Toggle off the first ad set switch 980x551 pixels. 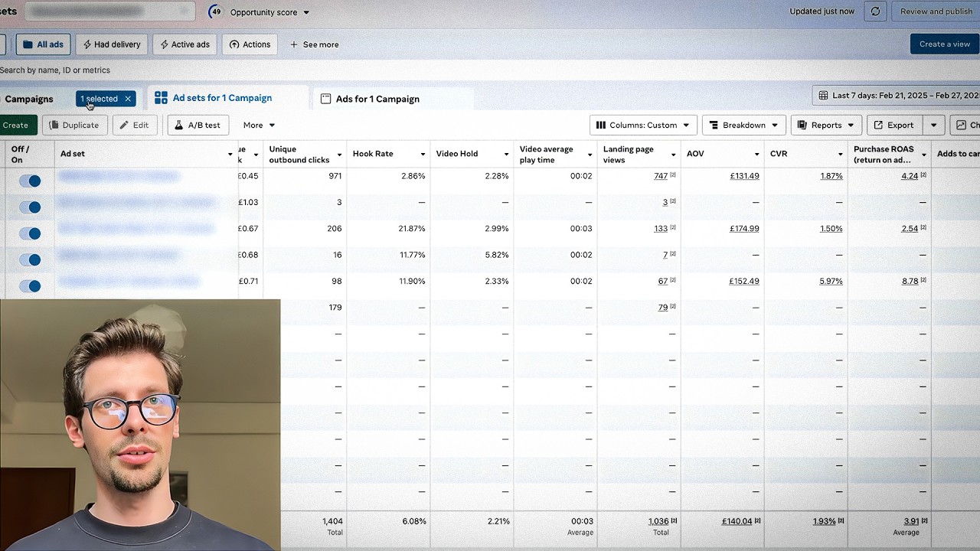click(30, 181)
